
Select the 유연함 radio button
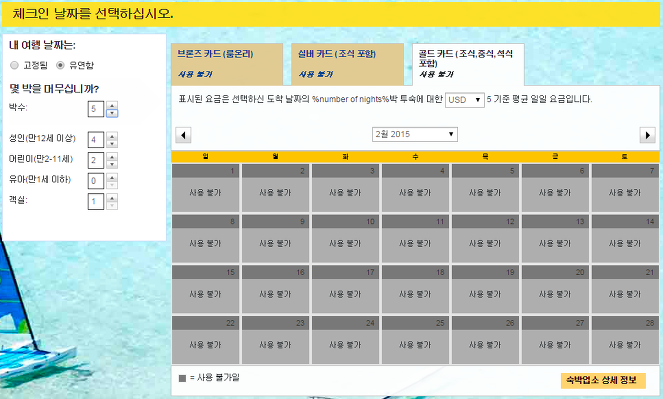(60, 65)
